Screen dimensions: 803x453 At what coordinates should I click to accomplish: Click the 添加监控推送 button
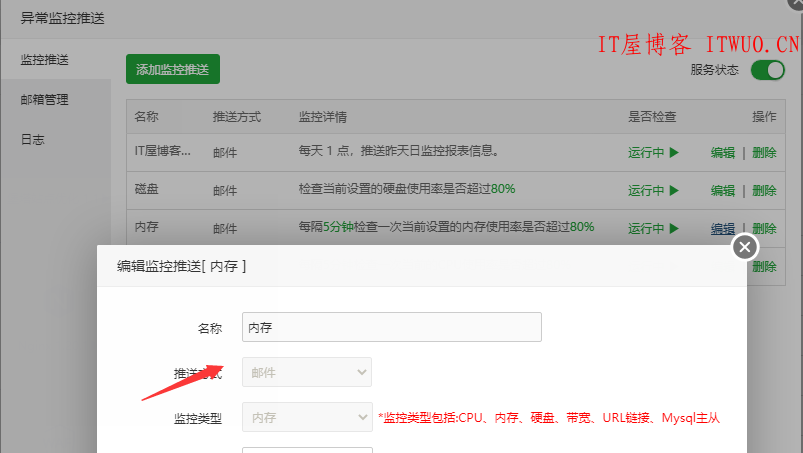click(x=173, y=69)
